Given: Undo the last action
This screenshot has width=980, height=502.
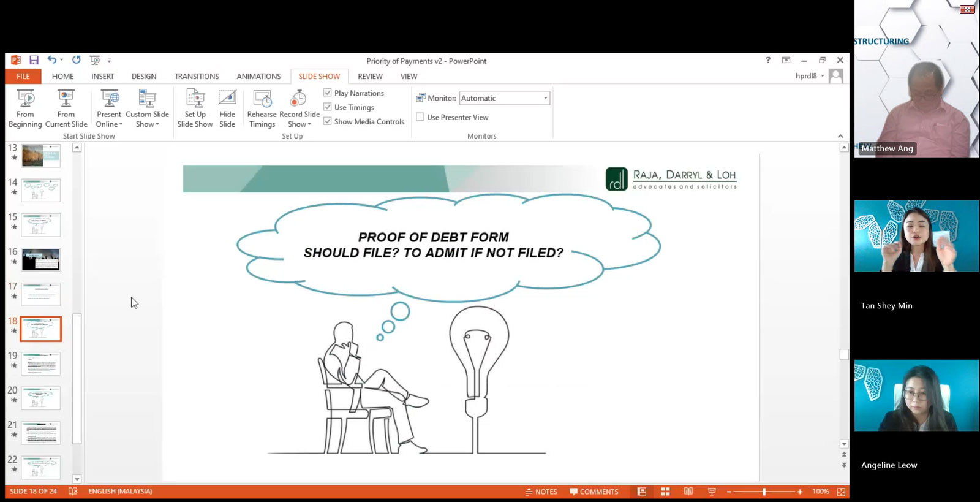Looking at the screenshot, I should pos(52,60).
